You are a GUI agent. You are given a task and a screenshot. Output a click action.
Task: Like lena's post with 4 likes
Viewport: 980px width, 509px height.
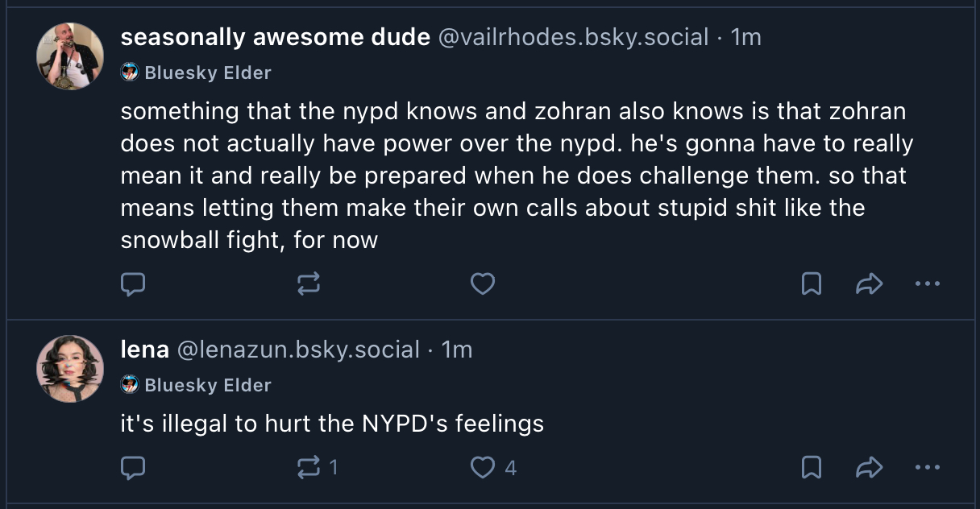pyautogui.click(x=482, y=467)
